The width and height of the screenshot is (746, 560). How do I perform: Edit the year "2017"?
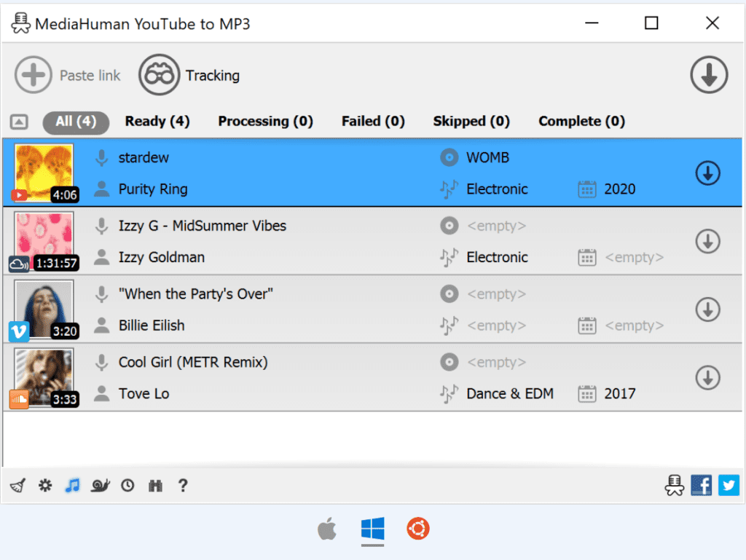tap(619, 394)
